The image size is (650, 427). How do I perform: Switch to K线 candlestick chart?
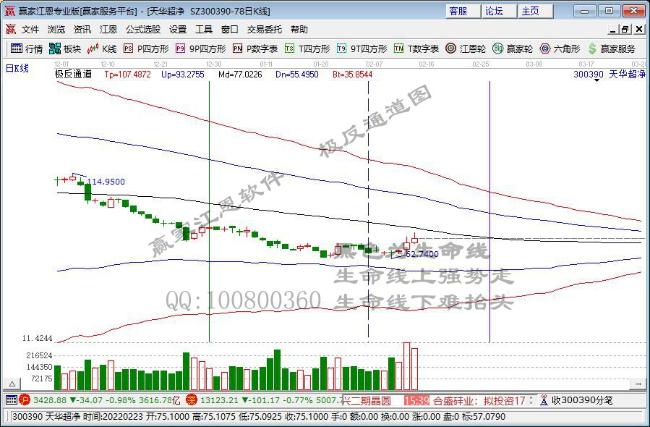point(102,49)
